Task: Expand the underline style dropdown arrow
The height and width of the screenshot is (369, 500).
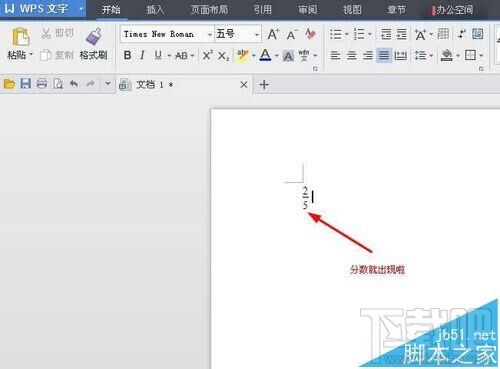Action: pos(169,56)
